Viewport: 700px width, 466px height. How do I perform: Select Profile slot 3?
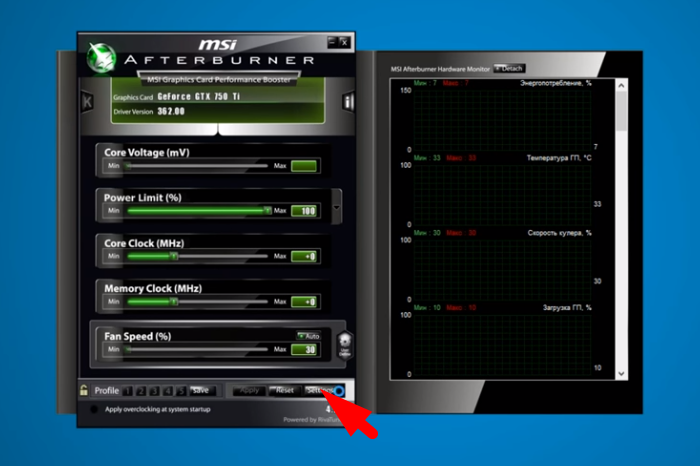coord(154,391)
